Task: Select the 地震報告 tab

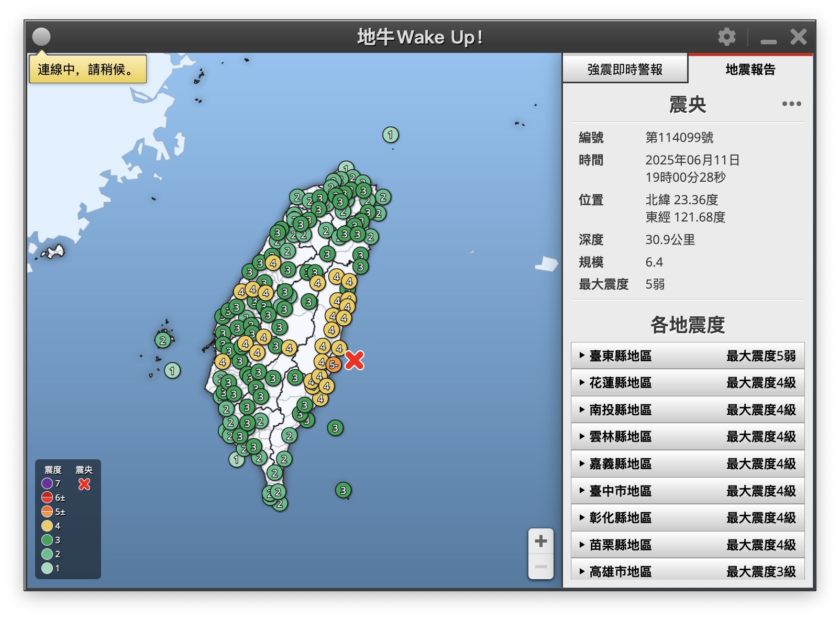Action: [750, 69]
